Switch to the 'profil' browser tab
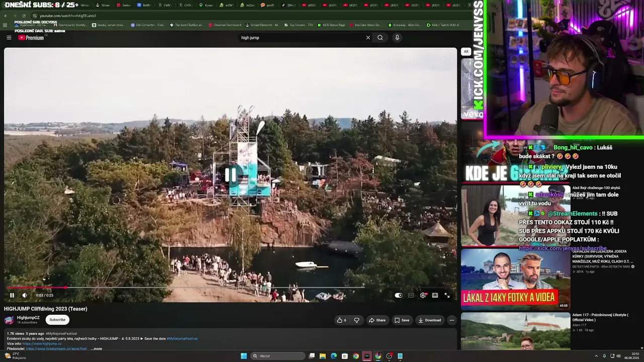The image size is (644, 362). [x=268, y=5]
